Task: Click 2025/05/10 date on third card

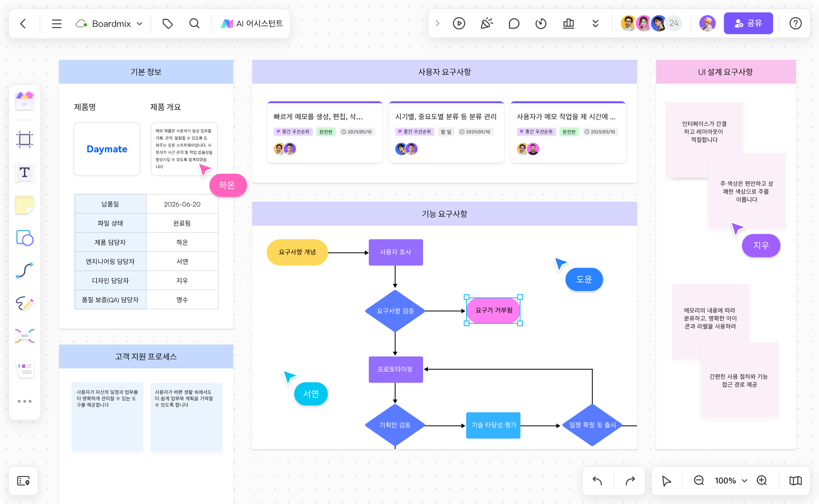Action: (599, 132)
